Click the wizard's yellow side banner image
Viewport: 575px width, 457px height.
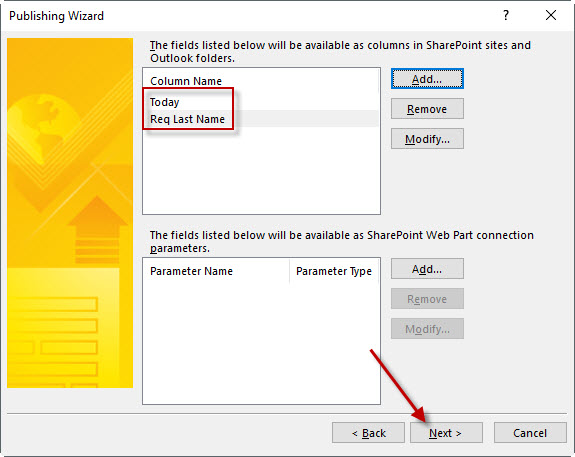pyautogui.click(x=70, y=213)
